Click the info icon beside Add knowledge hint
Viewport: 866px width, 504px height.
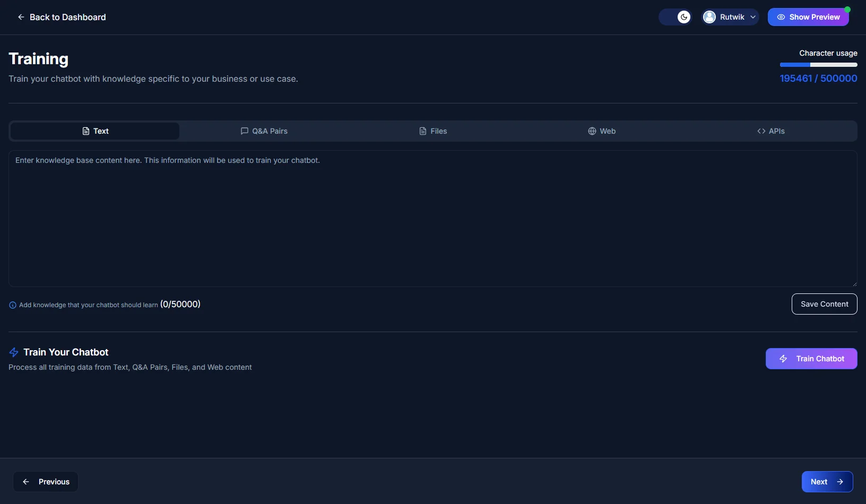pos(13,305)
